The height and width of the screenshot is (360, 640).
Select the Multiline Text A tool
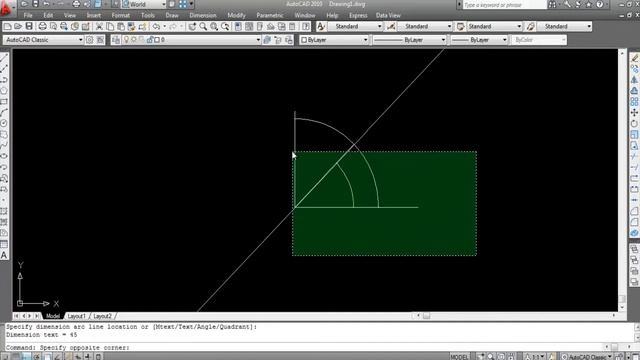[4, 256]
